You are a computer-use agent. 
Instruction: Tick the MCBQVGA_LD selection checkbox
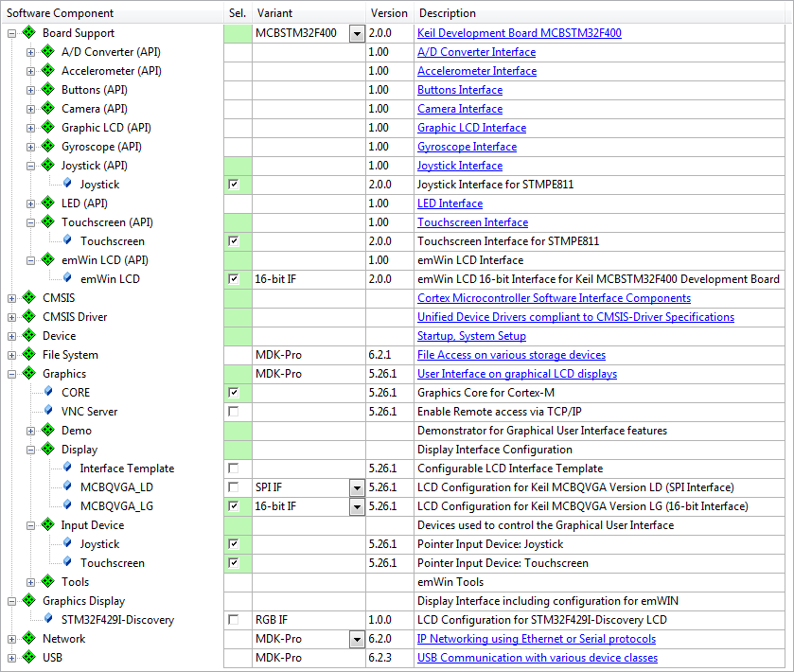click(234, 487)
